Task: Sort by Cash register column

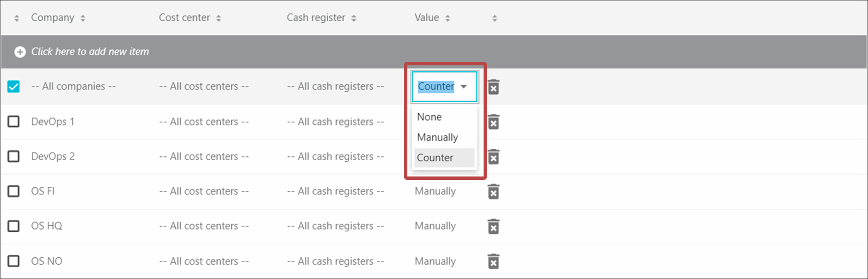Action: (354, 18)
